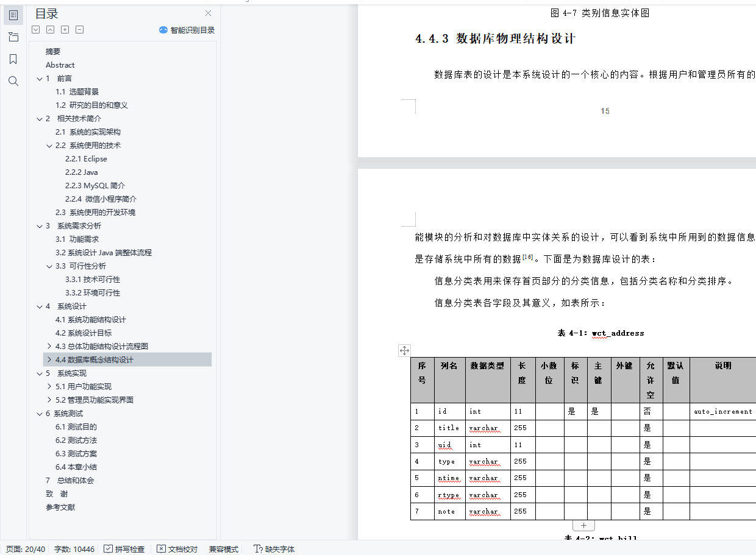Select 2.2.2 Java in the outline
Screen dimensions: 756x555
[x=81, y=172]
